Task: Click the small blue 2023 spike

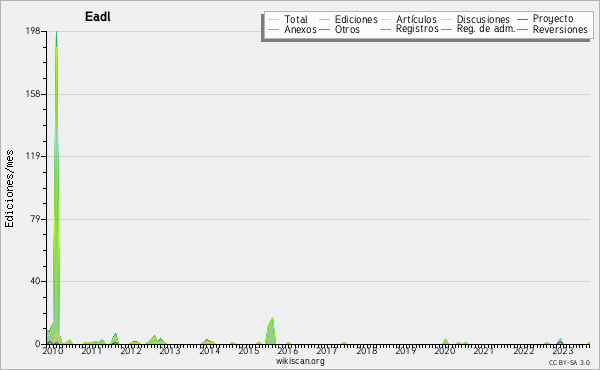Action: tap(560, 341)
